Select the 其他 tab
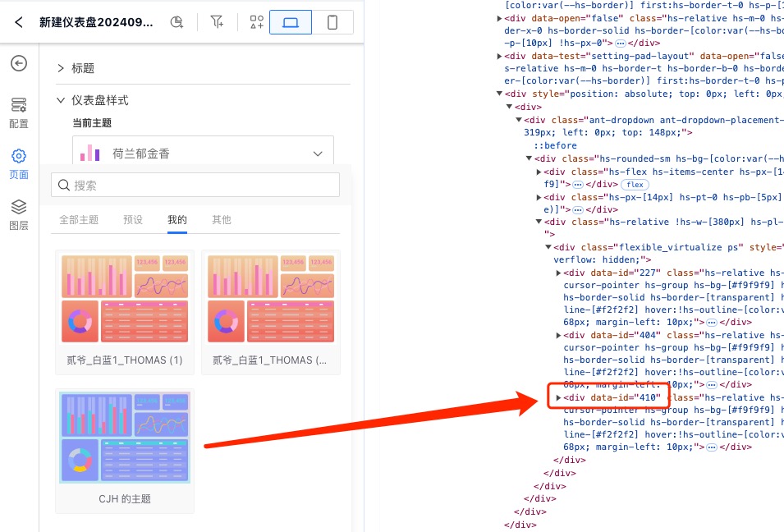Screen dimensions: 784x532 tap(222, 220)
